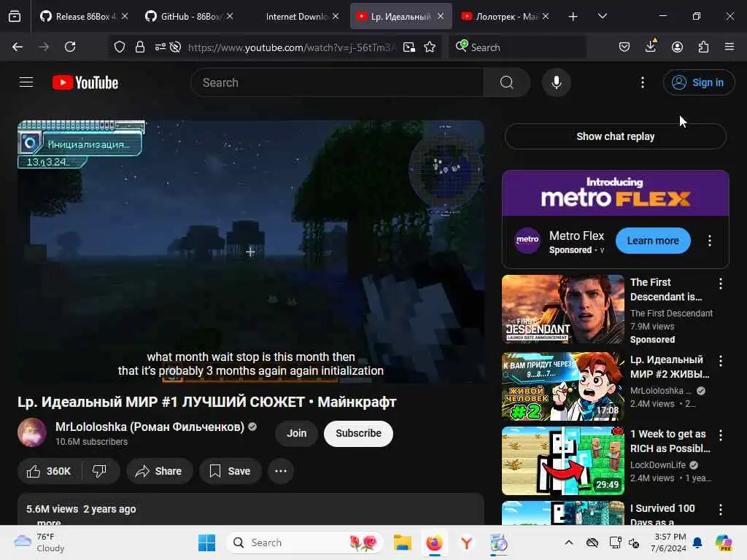The image size is (747, 560).
Task: Open the Firefox application menu
Action: [x=729, y=47]
